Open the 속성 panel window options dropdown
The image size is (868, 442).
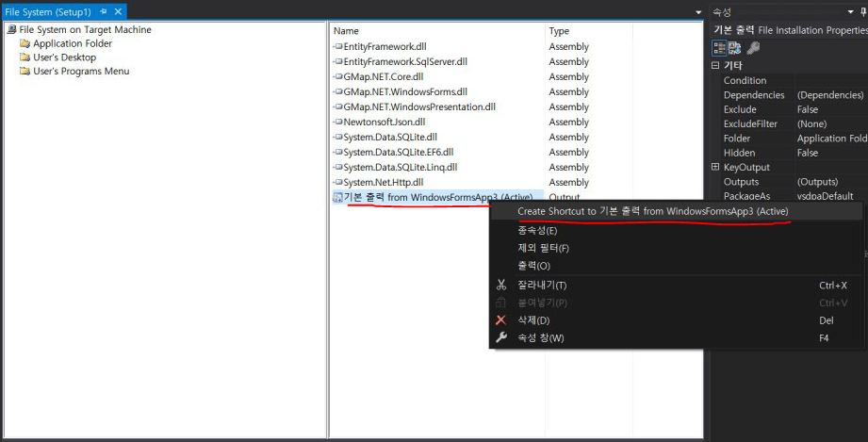click(x=851, y=12)
